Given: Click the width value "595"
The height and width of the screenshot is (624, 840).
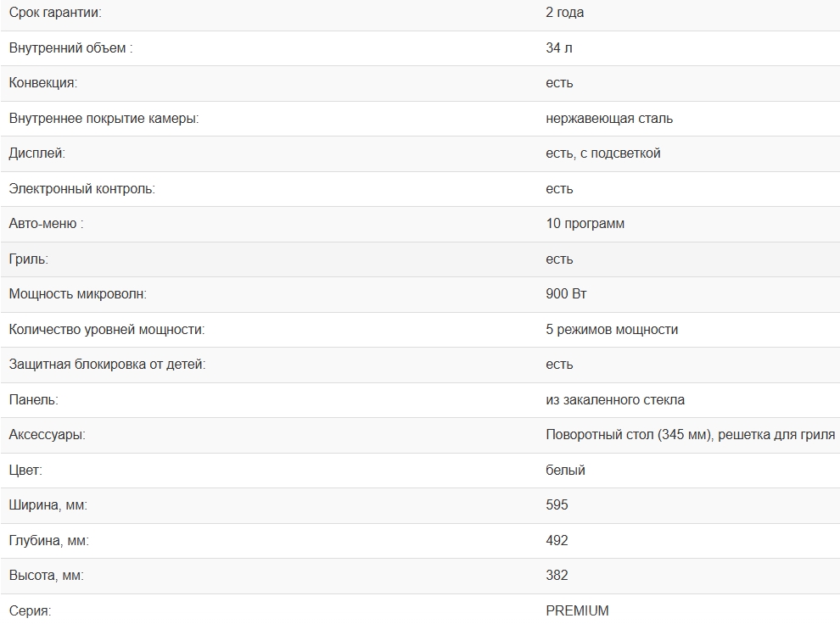Looking at the screenshot, I should (557, 505).
